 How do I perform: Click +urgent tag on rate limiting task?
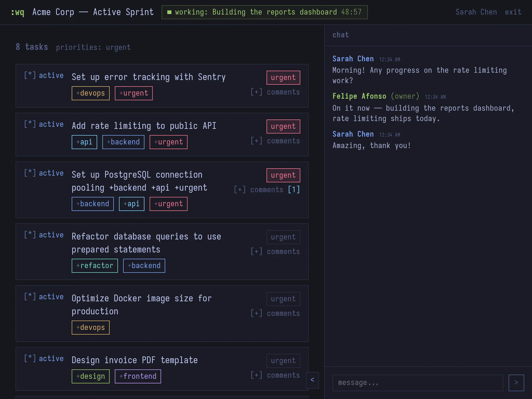click(x=169, y=142)
